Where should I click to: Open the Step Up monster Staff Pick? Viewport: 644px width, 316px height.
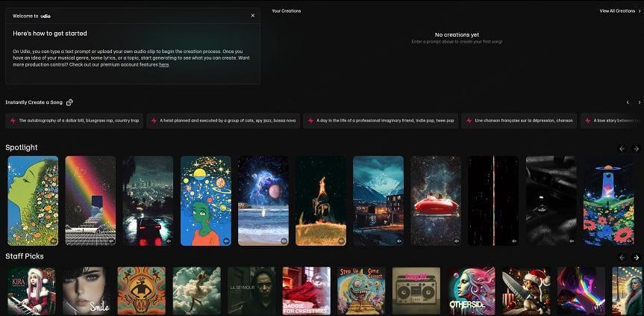click(x=361, y=291)
